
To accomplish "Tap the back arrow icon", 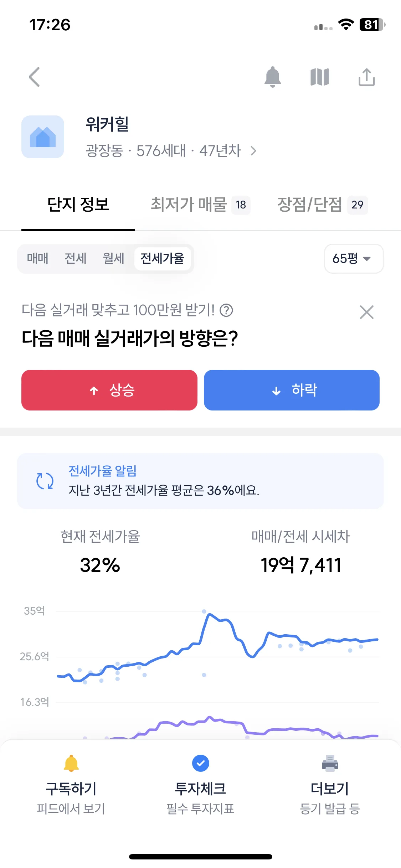I will 34,77.
